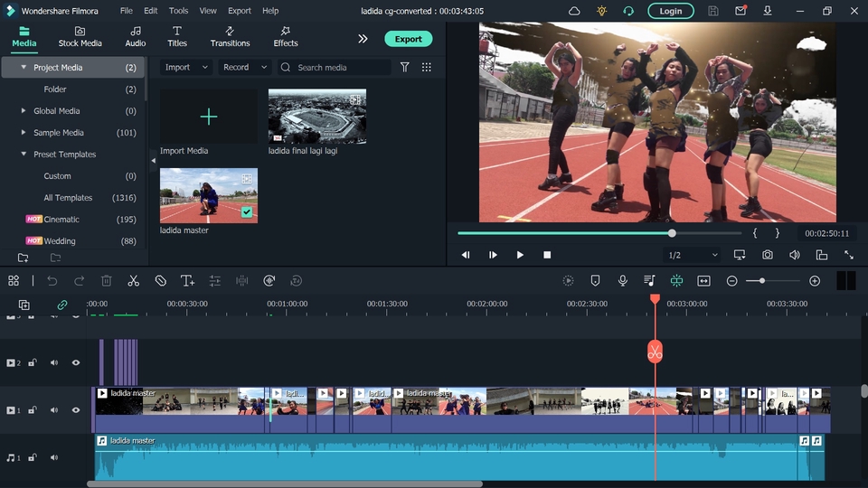The width and height of the screenshot is (868, 488).
Task: Mute video track 1 audio
Action: [x=54, y=410]
